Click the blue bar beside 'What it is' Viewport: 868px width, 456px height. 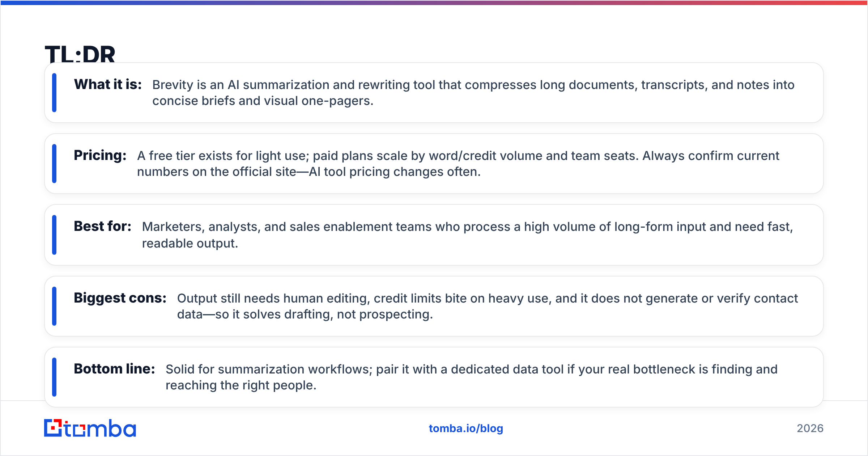tap(54, 93)
